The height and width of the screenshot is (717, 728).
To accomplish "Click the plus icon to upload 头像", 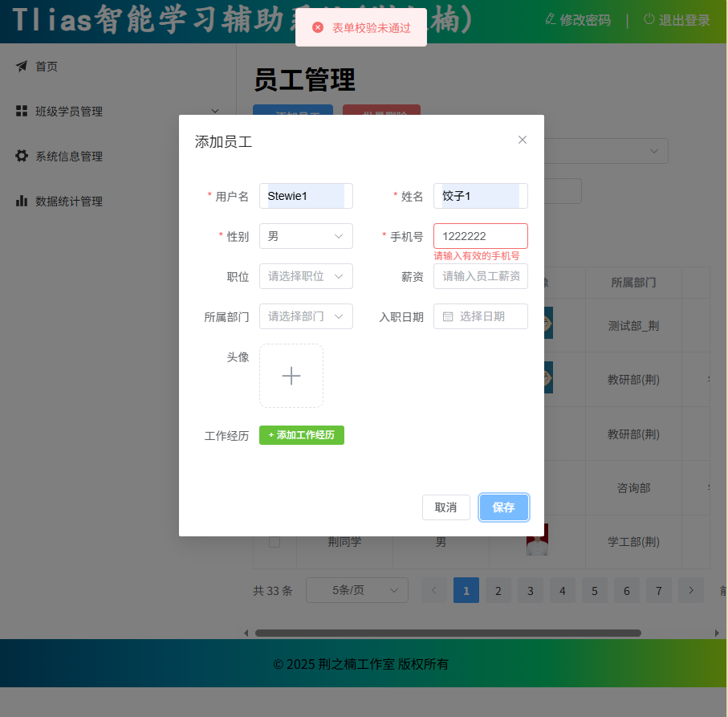I will click(x=291, y=376).
